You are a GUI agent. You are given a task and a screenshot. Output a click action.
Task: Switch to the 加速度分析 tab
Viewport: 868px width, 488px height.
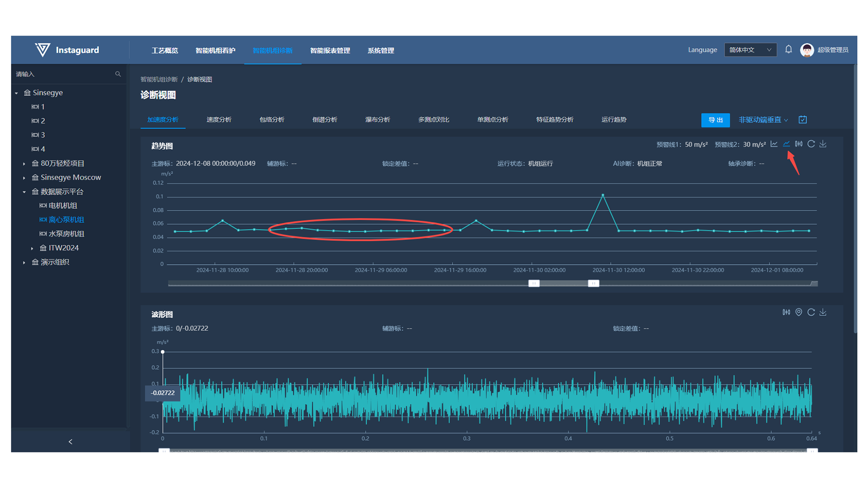pyautogui.click(x=163, y=119)
